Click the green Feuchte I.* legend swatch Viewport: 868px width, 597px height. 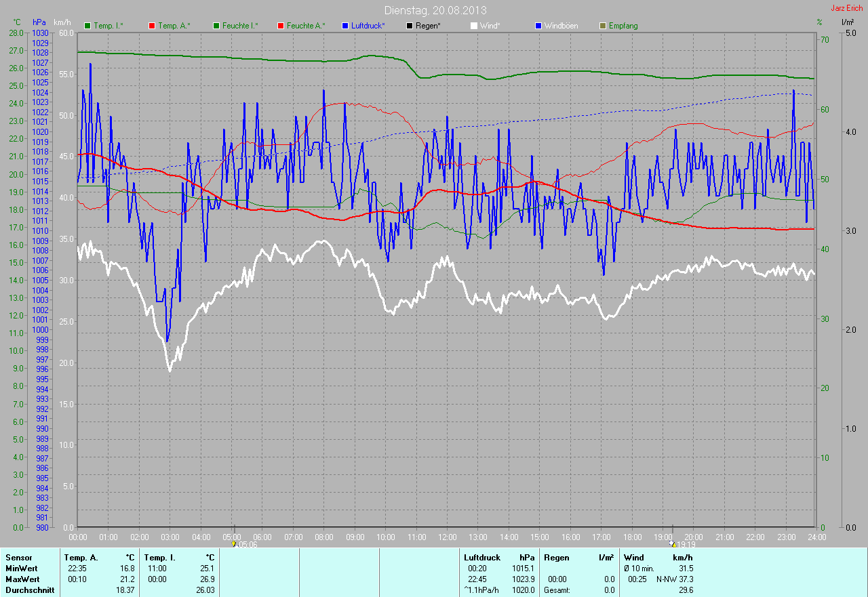216,26
